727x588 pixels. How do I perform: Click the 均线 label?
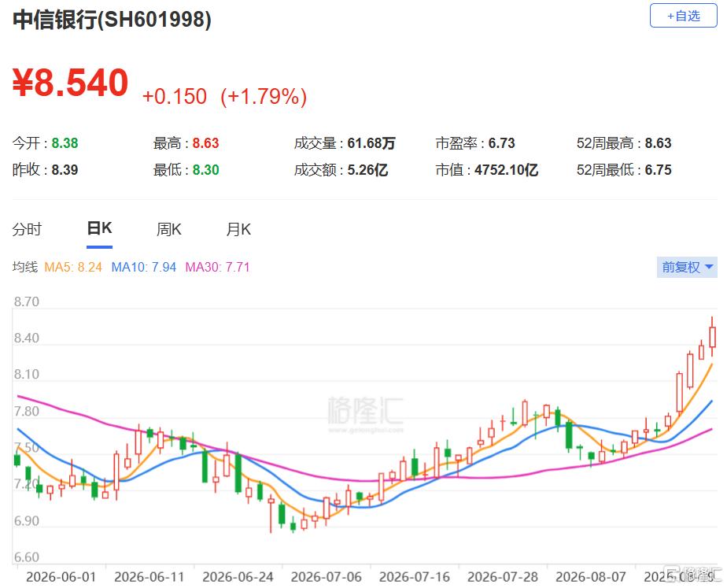24,267
